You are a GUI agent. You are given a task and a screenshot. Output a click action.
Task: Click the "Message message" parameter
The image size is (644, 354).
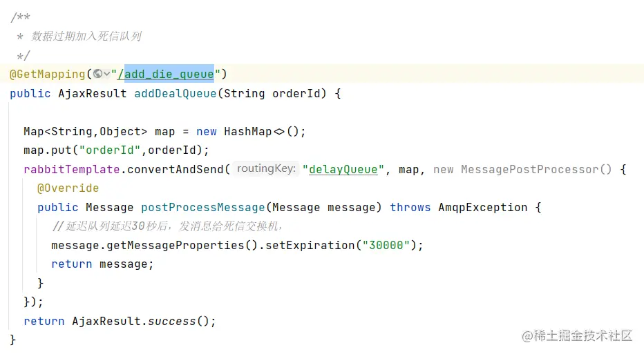[x=323, y=208]
